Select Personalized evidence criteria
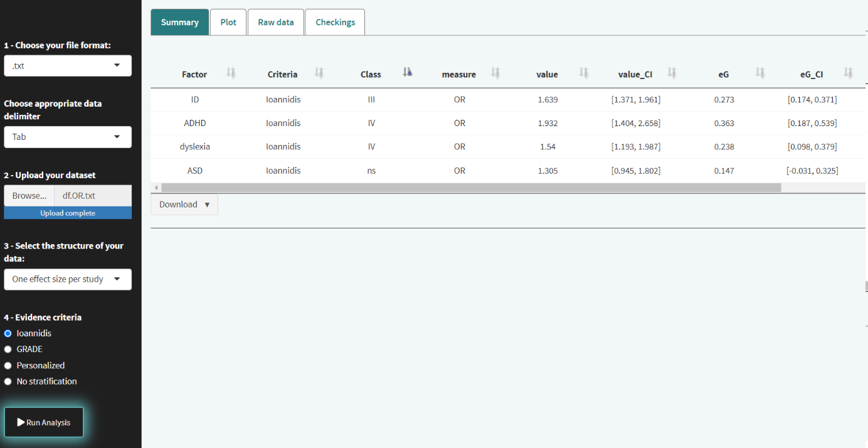 point(8,365)
